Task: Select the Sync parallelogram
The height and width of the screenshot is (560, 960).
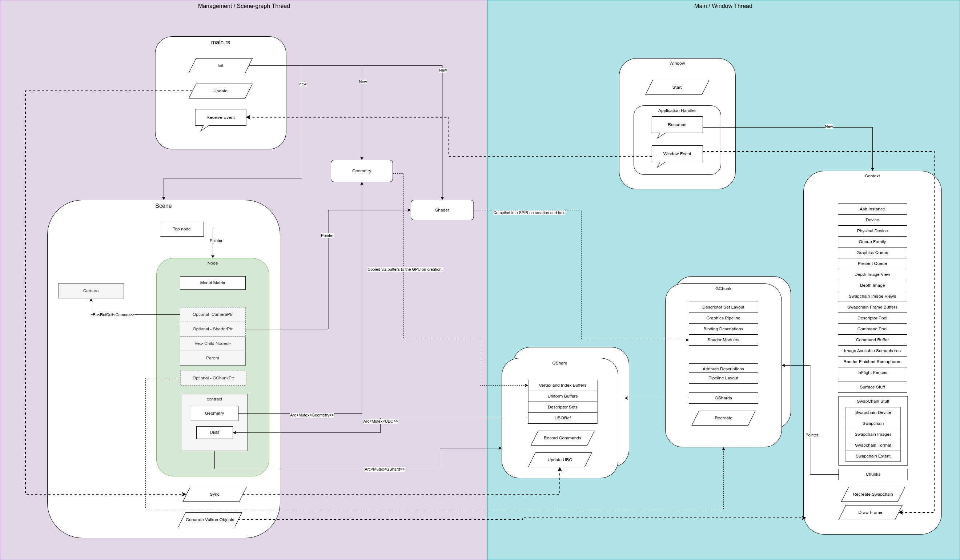Action: [214, 494]
